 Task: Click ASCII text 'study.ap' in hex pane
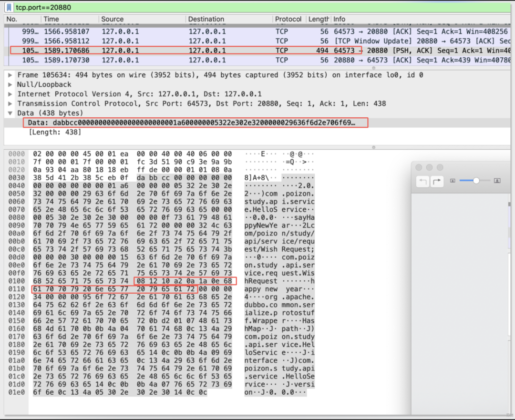[x=261, y=202]
